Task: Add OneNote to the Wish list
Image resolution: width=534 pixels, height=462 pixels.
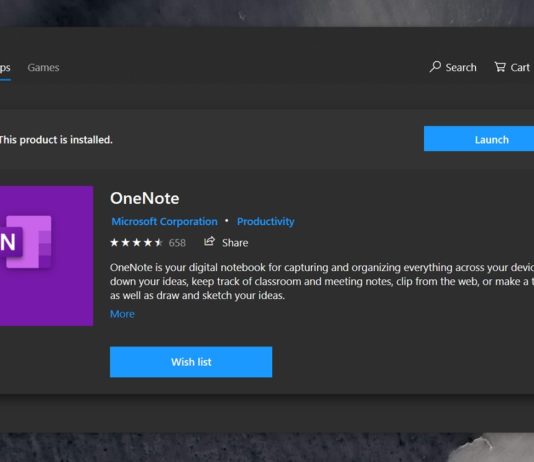Action: tap(191, 362)
